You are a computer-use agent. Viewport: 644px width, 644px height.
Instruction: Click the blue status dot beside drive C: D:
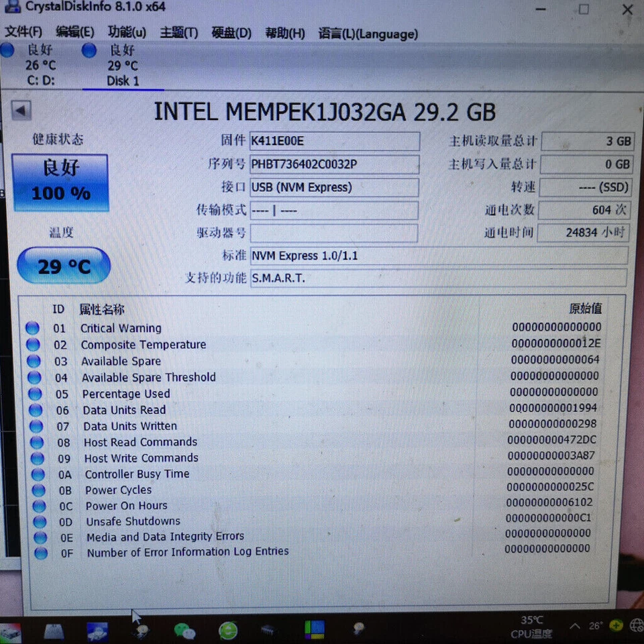click(7, 50)
